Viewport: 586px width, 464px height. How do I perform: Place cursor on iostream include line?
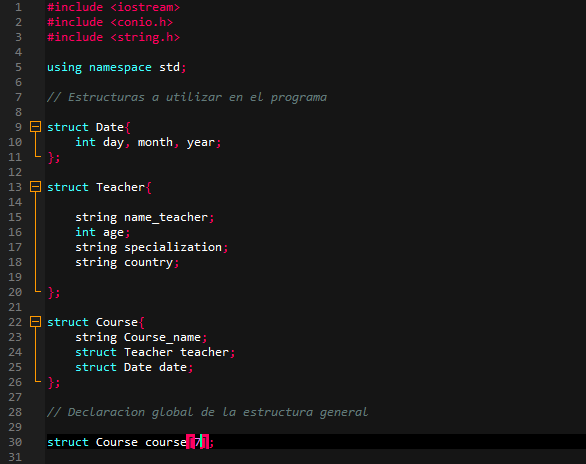[114, 7]
